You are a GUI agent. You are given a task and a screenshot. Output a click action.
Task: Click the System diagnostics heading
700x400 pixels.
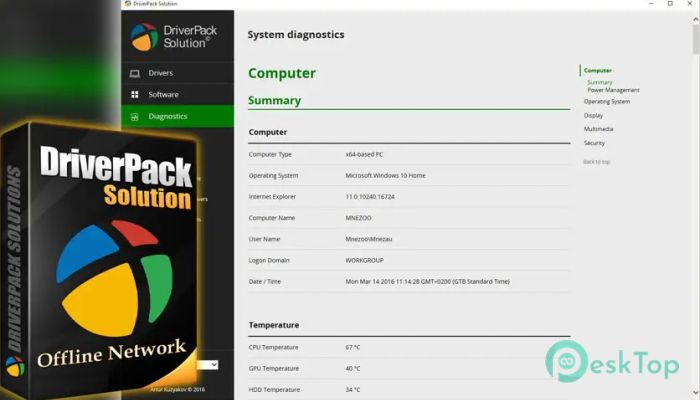click(296, 35)
